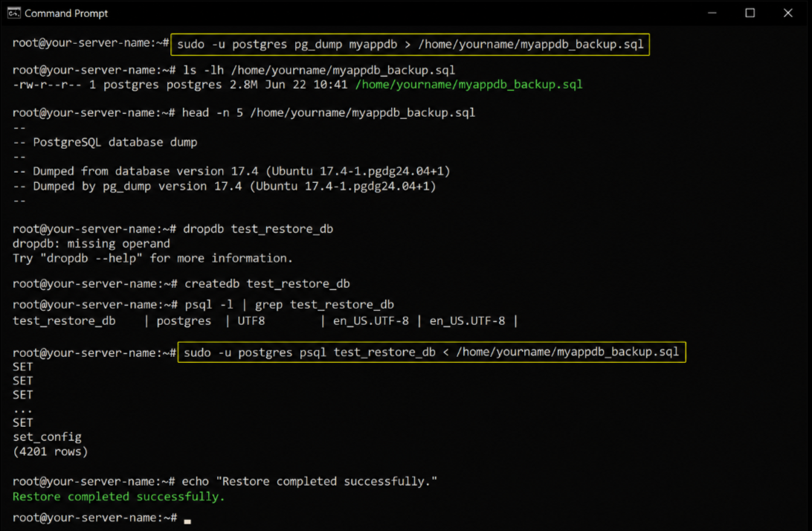Click the pg_dump myappdb backup command
Screen dimensions: 812x531
(410, 45)
